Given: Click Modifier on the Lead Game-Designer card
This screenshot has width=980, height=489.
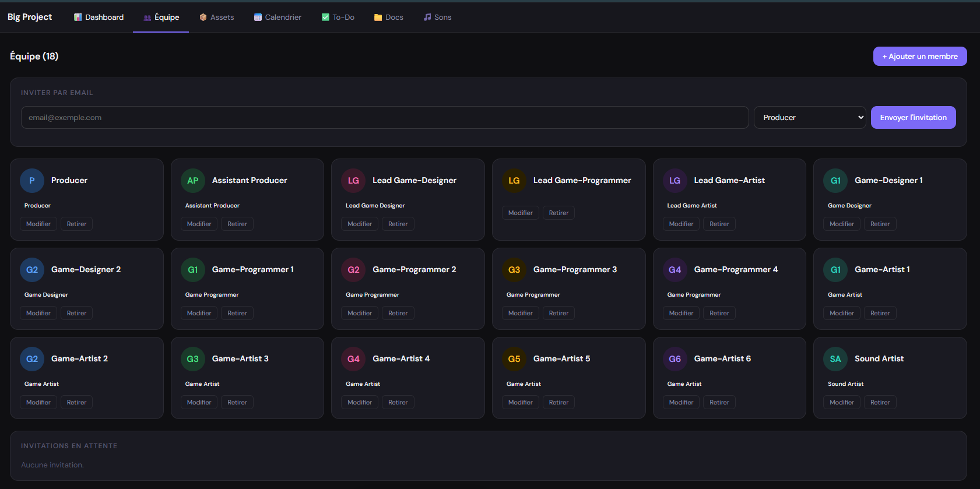Looking at the screenshot, I should pos(360,224).
